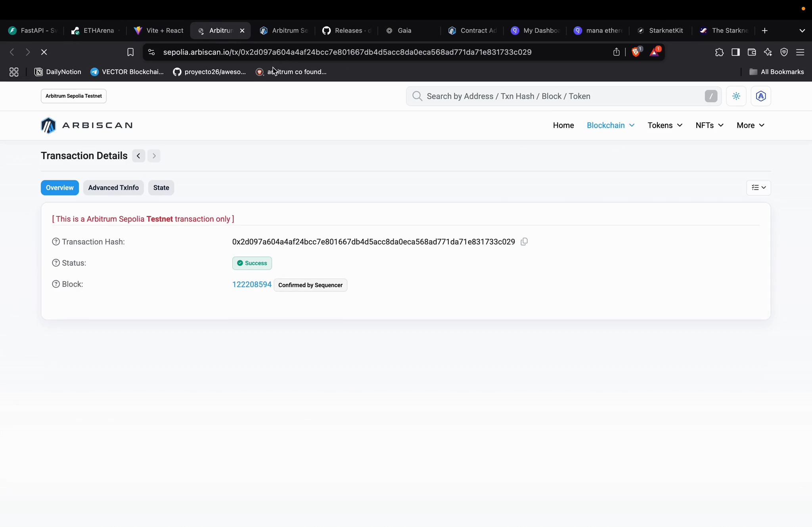Viewport: 812px width, 527px height.
Task: Switch to ETHArena browser tab
Action: (x=95, y=31)
